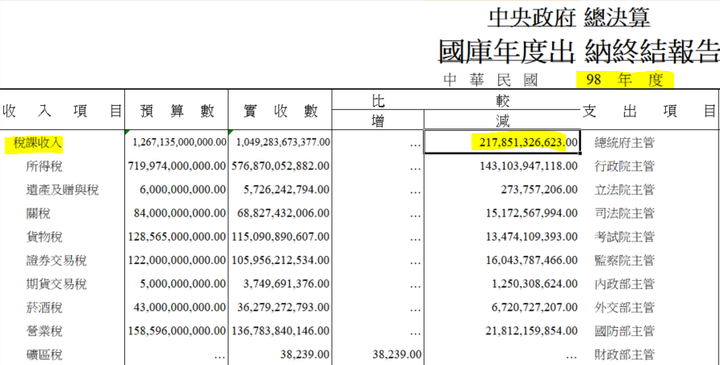This screenshot has height=365, width=720.
Task: Click the 中央政府 heading text
Action: (532, 18)
